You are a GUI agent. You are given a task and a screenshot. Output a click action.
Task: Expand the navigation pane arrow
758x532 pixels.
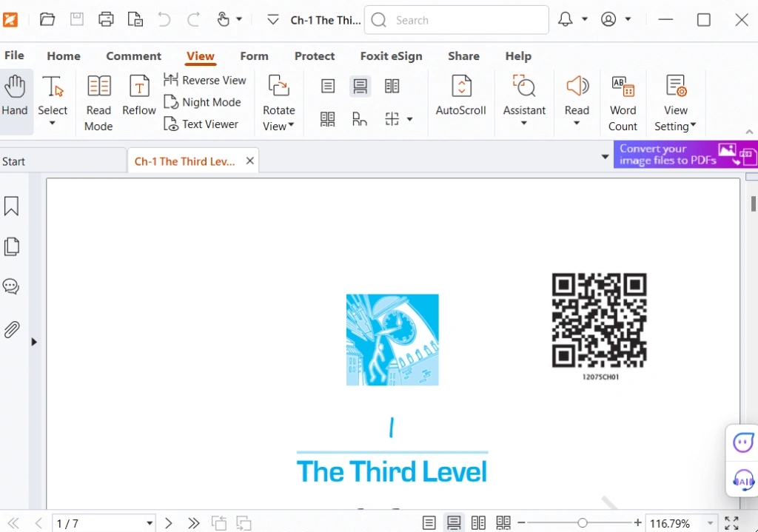click(x=34, y=342)
